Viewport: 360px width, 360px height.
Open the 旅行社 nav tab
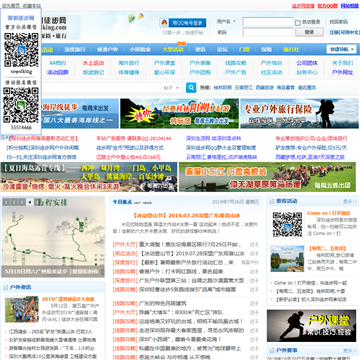(x=291, y=50)
